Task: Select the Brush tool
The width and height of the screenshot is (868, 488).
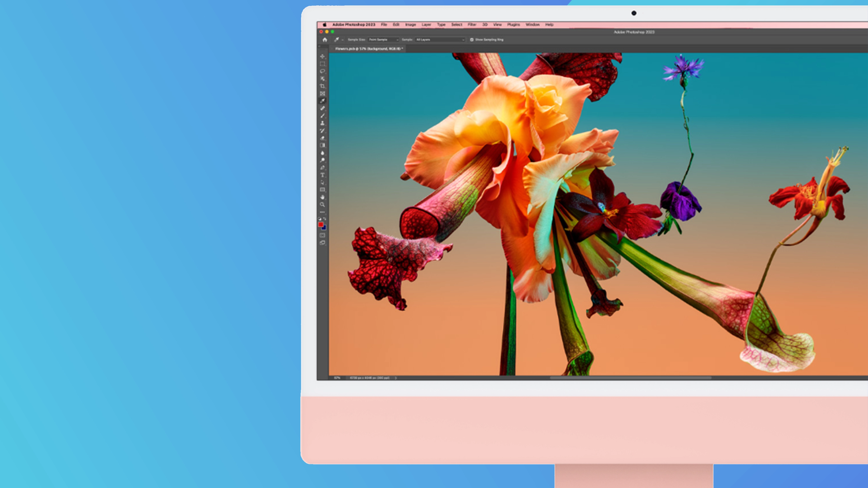Action: pos(322,116)
